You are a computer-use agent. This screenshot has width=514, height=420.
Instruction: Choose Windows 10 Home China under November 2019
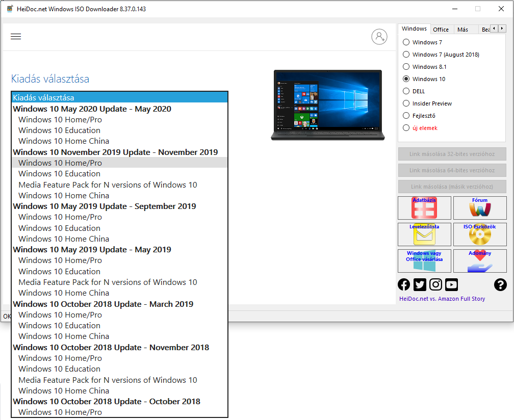click(x=120, y=196)
